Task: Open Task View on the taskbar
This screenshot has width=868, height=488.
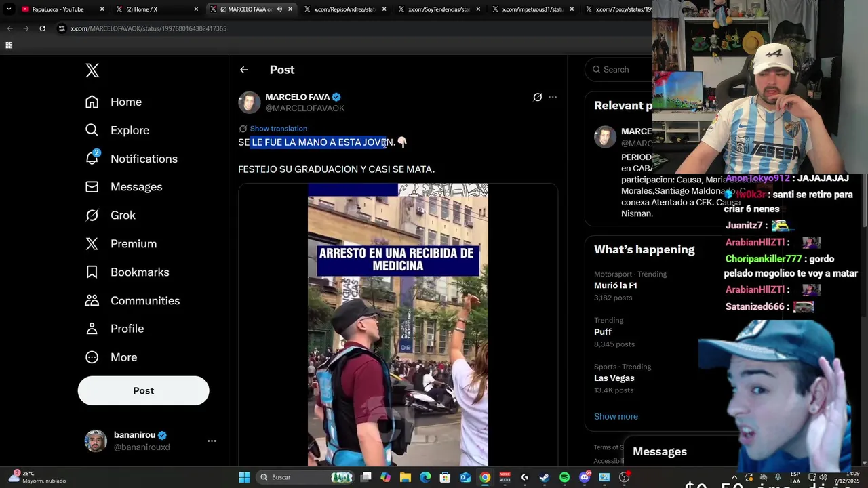Action: [366, 477]
